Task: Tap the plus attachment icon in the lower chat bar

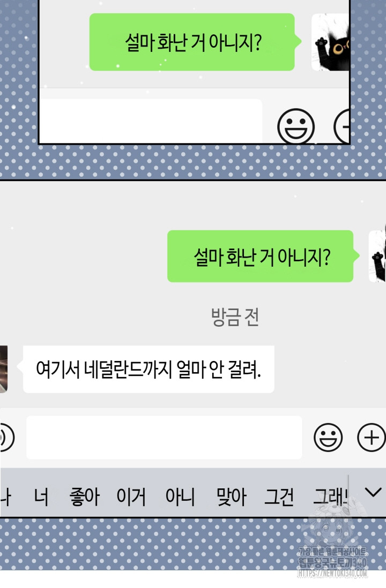Action: pyautogui.click(x=371, y=437)
